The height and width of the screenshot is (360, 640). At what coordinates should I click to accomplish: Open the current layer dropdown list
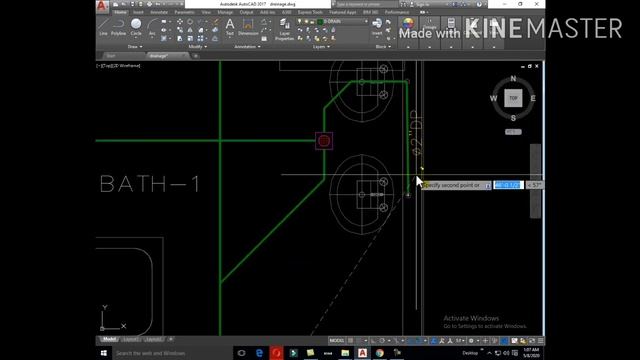tap(366, 21)
